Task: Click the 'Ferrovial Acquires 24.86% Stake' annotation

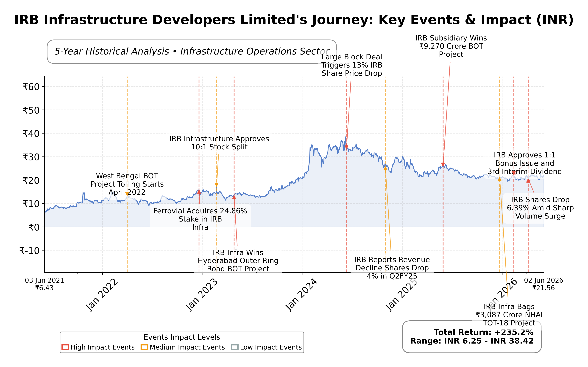Action: [x=200, y=219]
